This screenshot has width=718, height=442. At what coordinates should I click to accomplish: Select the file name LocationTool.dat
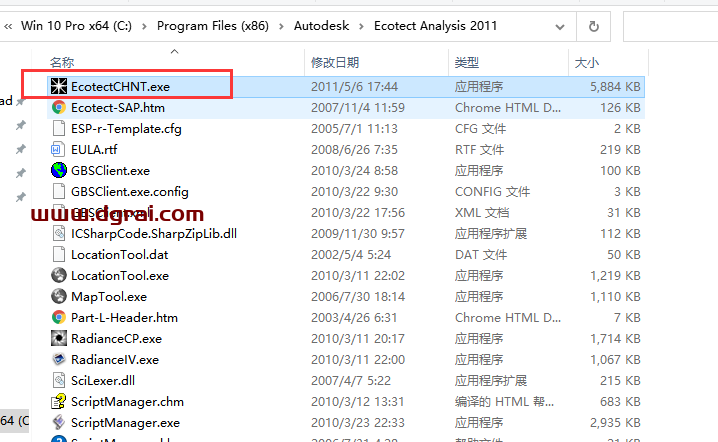pos(120,255)
